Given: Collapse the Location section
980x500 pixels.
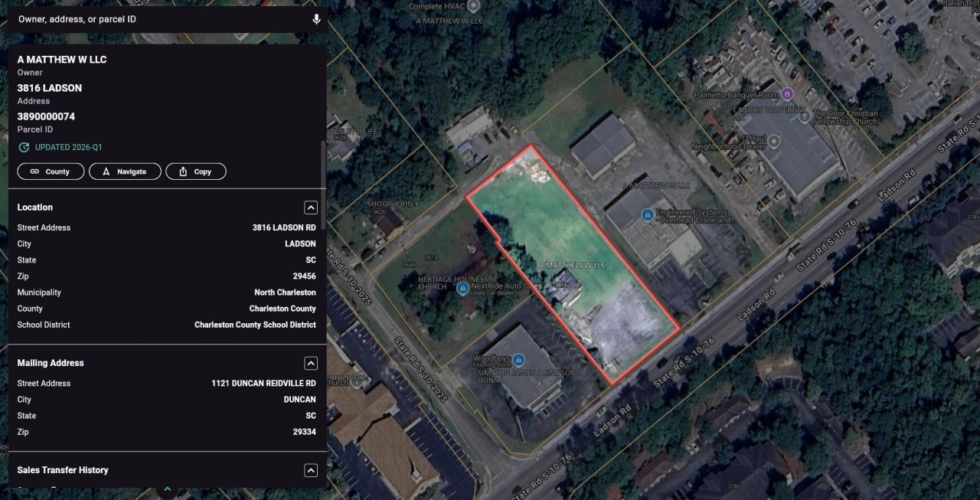Looking at the screenshot, I should tap(310, 208).
